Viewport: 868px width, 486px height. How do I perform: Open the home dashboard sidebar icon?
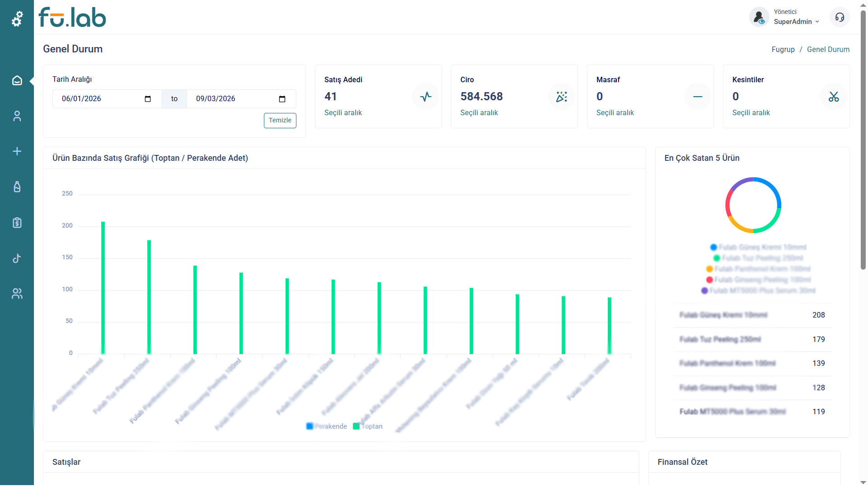[x=17, y=80]
